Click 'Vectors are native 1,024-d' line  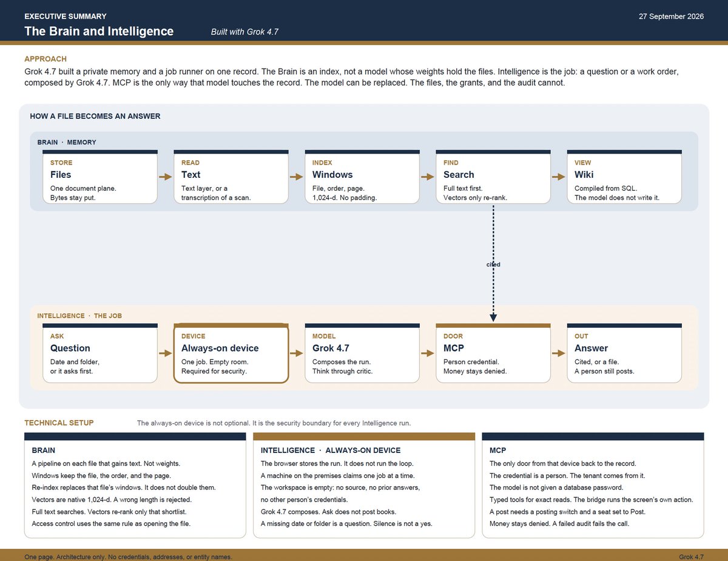[x=112, y=500]
